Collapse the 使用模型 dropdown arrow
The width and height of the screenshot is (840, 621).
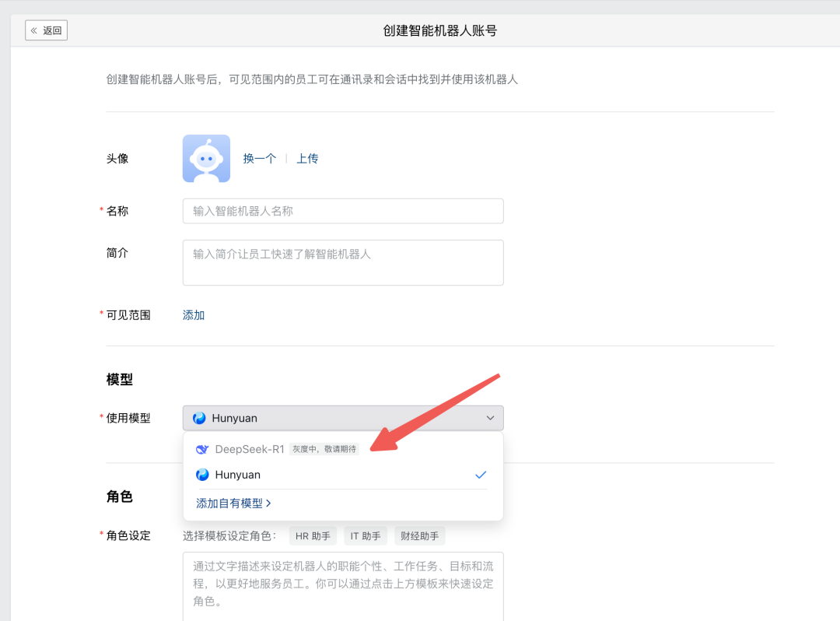pyautogui.click(x=490, y=418)
